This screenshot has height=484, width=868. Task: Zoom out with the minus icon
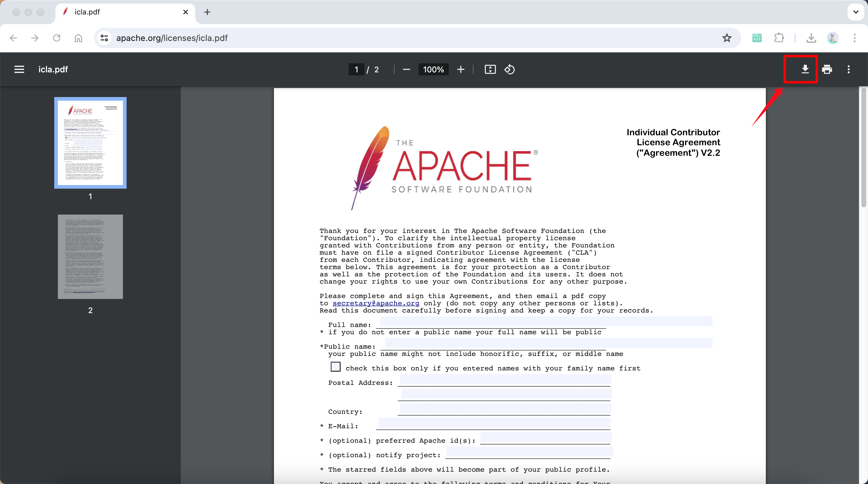406,69
